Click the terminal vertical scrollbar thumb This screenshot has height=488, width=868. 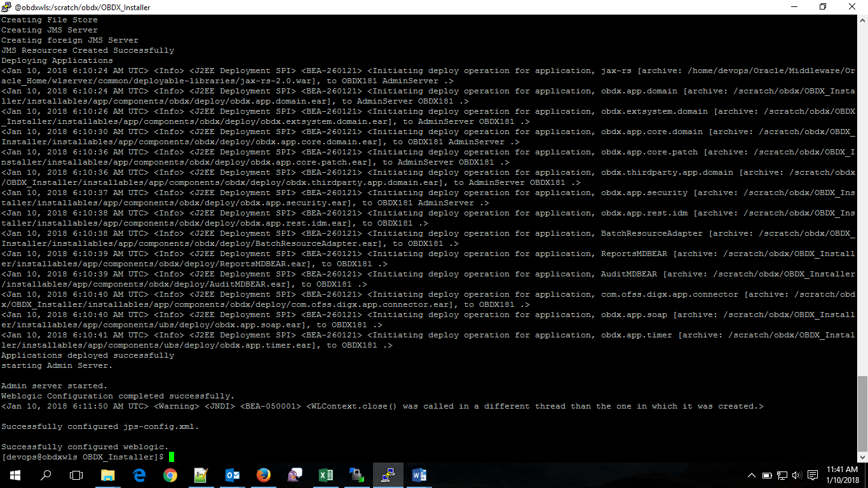[862, 414]
